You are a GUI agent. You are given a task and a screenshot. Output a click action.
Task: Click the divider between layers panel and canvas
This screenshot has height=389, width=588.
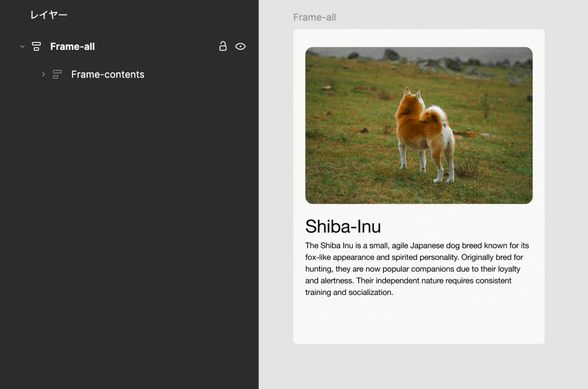(x=259, y=196)
